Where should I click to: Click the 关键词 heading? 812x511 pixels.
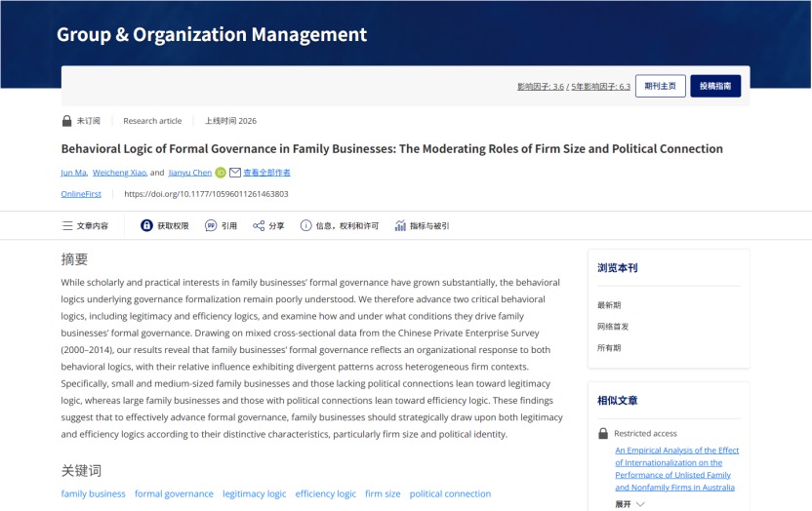point(81,471)
